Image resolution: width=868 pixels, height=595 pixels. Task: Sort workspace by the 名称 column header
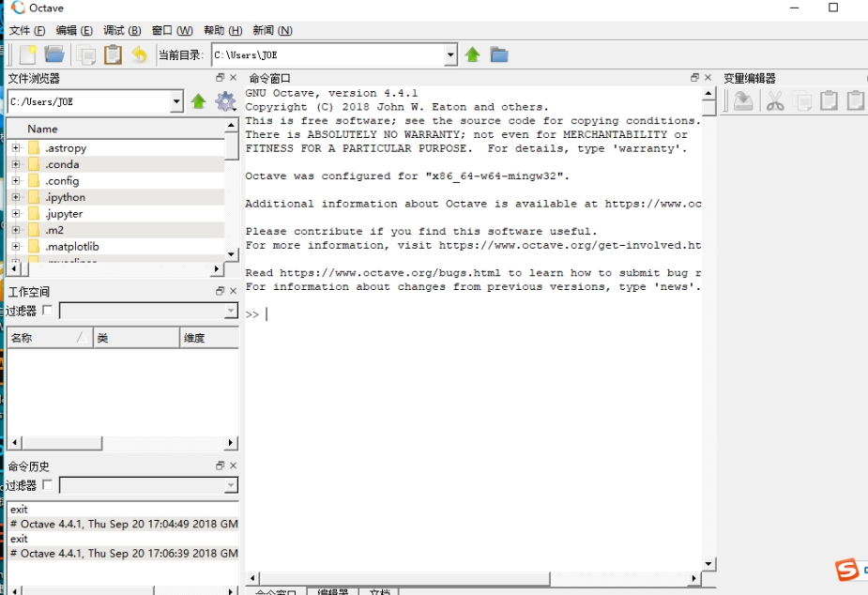tap(50, 338)
